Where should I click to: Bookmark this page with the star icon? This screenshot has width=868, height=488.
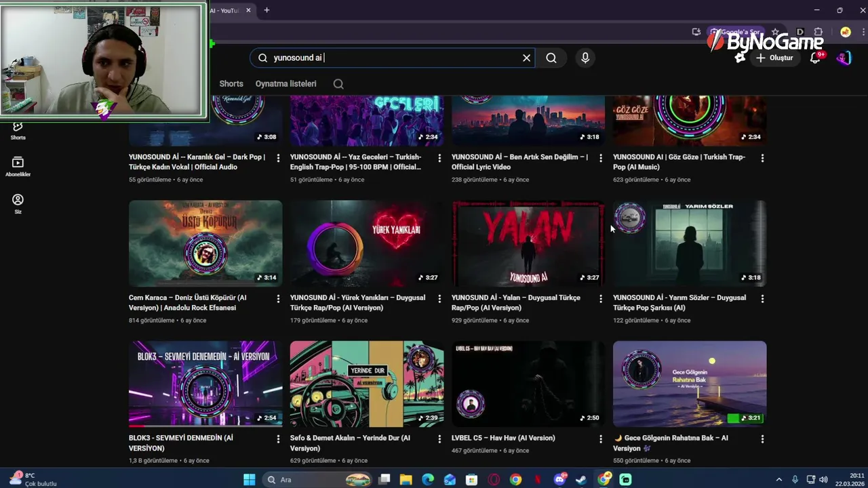coord(775,32)
